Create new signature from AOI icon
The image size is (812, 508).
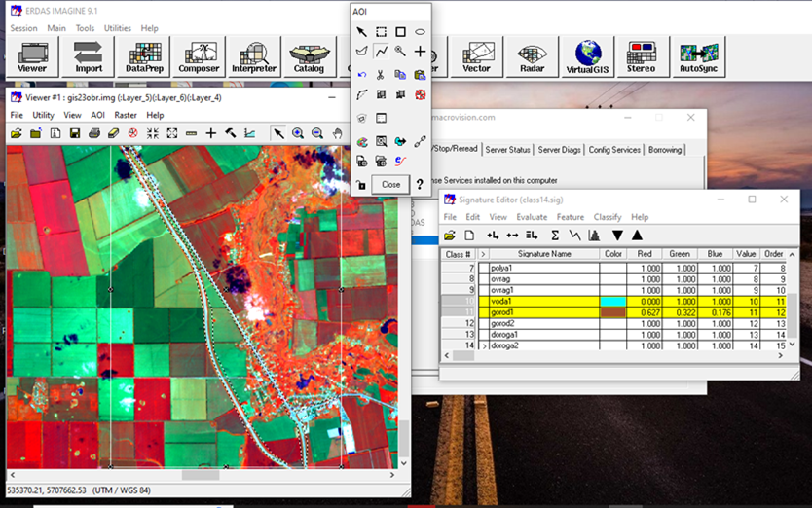click(x=493, y=236)
